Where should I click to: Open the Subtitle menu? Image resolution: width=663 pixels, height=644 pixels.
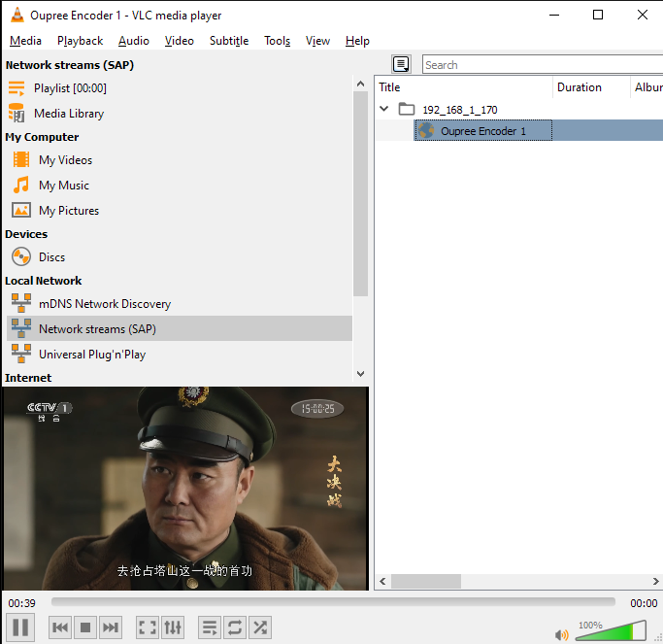[x=229, y=41]
